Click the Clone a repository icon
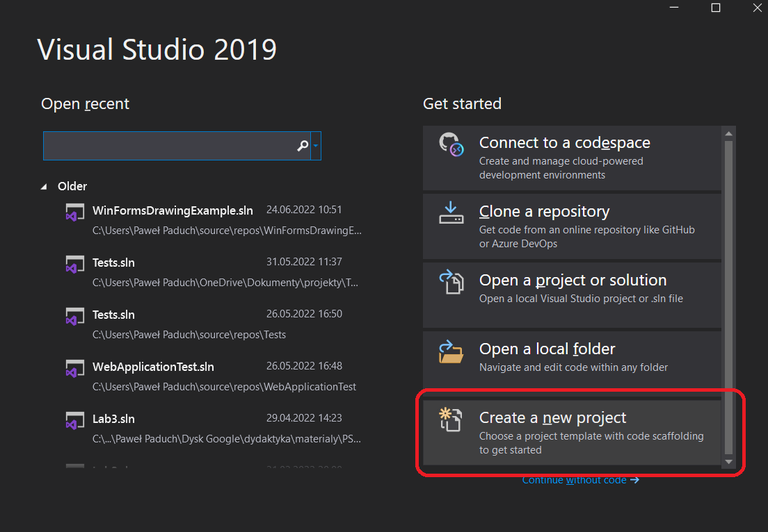The image size is (768, 532). click(452, 213)
